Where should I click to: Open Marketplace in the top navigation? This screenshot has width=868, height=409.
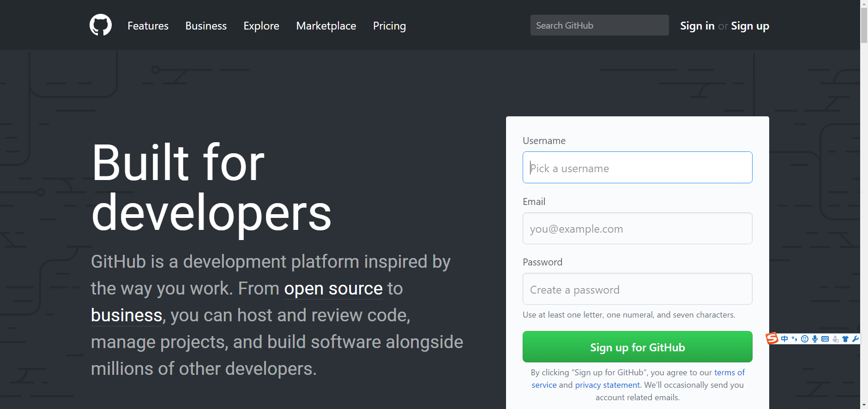[x=326, y=26]
